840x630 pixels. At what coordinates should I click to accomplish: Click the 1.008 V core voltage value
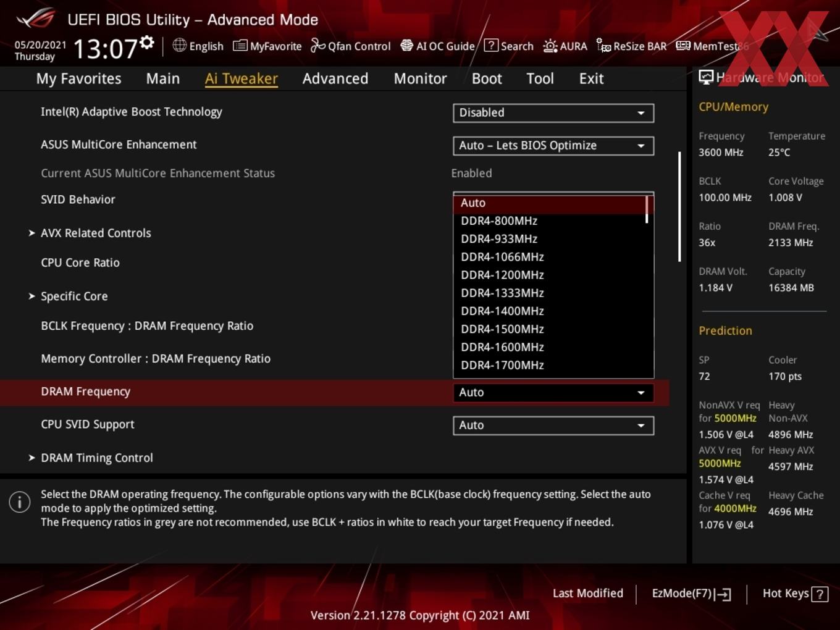tap(785, 198)
